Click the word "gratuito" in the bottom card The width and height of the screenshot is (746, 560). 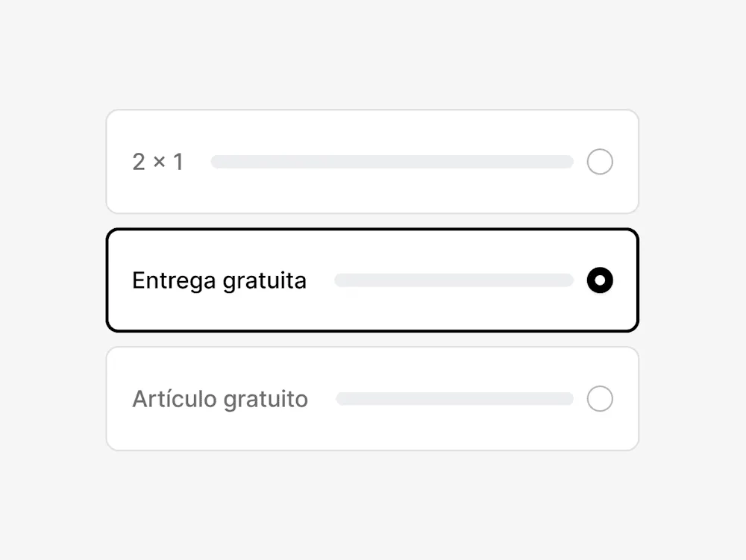pyautogui.click(x=266, y=400)
